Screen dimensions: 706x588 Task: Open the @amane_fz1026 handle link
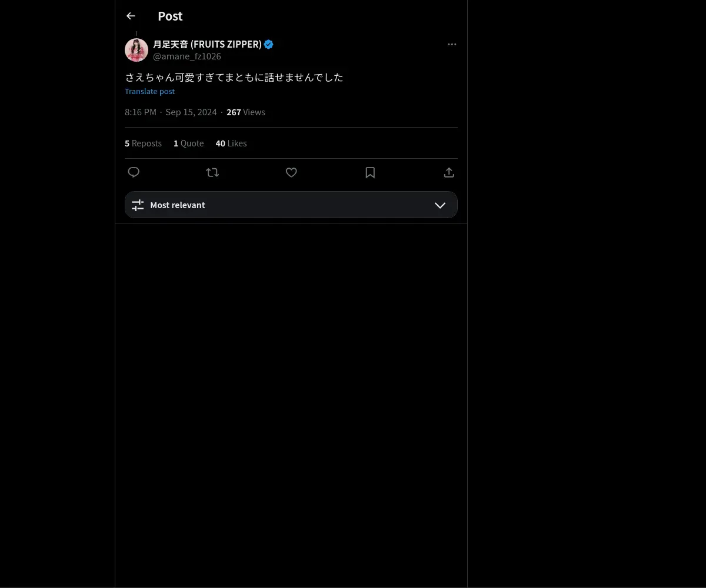(187, 56)
